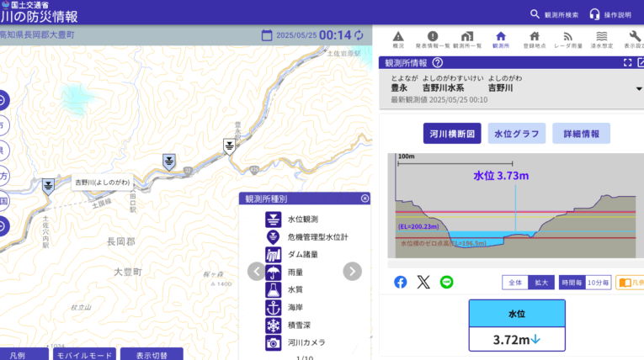This screenshot has height=360, width=644.
Task: Select 危機管理型水位計 station type icon
Action: coord(273,237)
